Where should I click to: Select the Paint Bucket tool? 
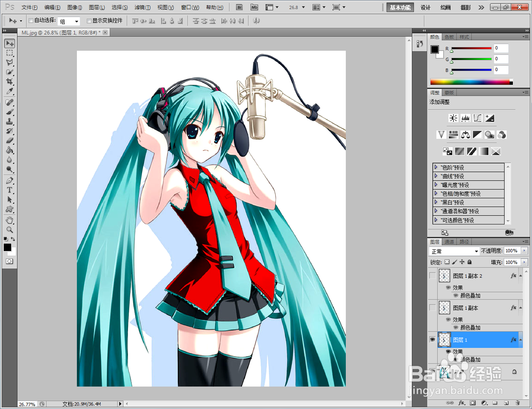(10, 150)
